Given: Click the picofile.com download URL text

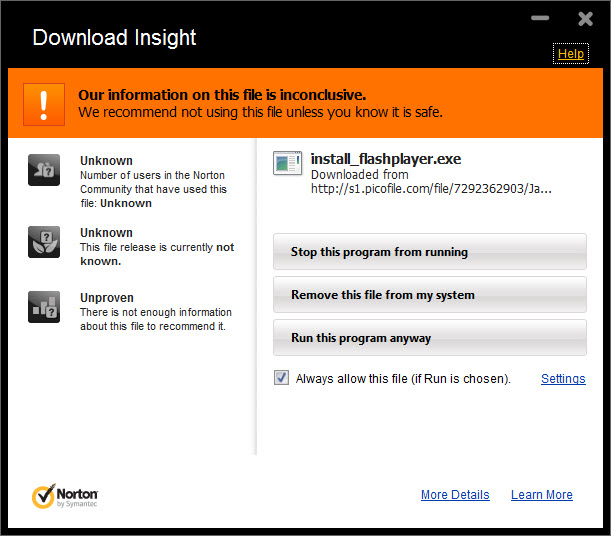Looking at the screenshot, I should point(431,189).
